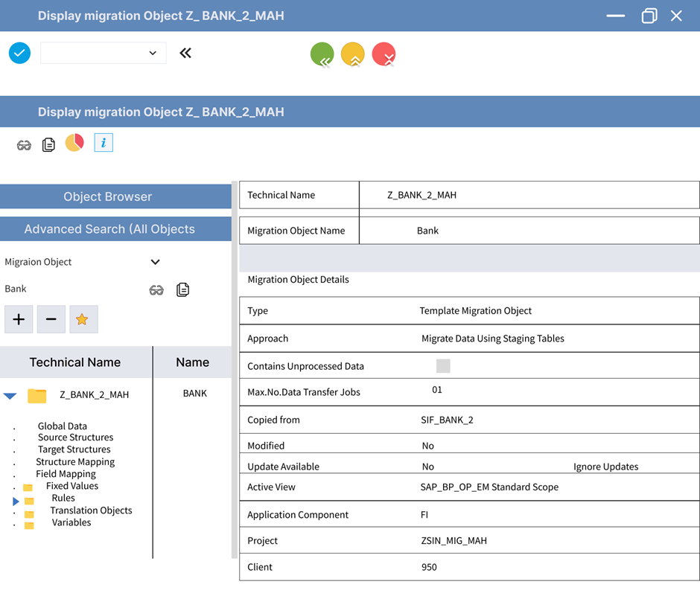Click the Migrate Data Using Staging Tables value
The height and width of the screenshot is (596, 700).
tap(493, 338)
